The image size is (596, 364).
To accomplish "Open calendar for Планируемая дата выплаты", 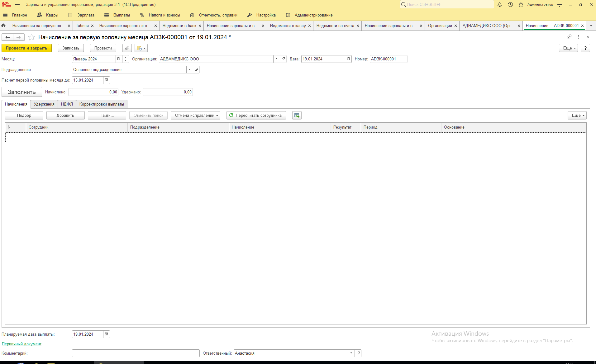I will tap(107, 334).
